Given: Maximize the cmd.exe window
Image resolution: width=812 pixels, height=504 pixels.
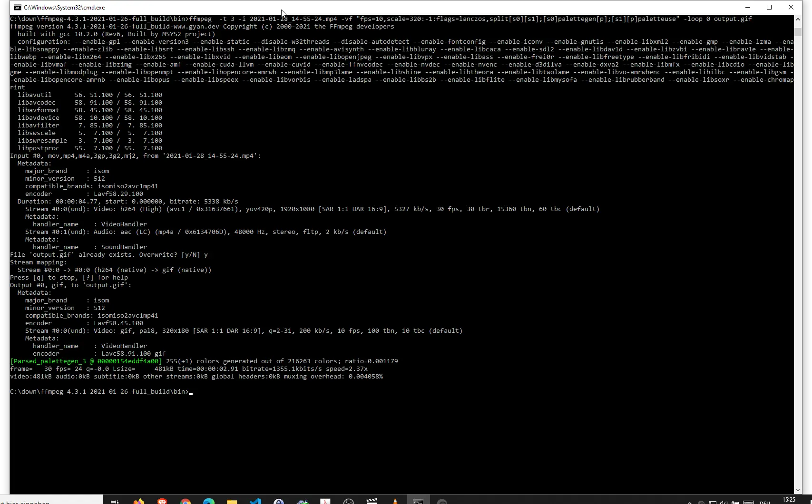Looking at the screenshot, I should tap(769, 7).
